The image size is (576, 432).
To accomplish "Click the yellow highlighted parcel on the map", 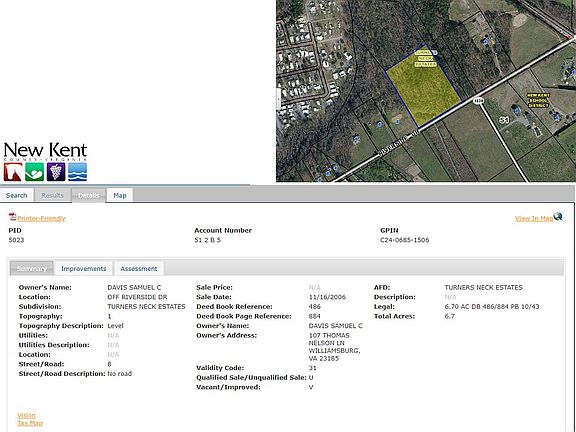I will 423,86.
